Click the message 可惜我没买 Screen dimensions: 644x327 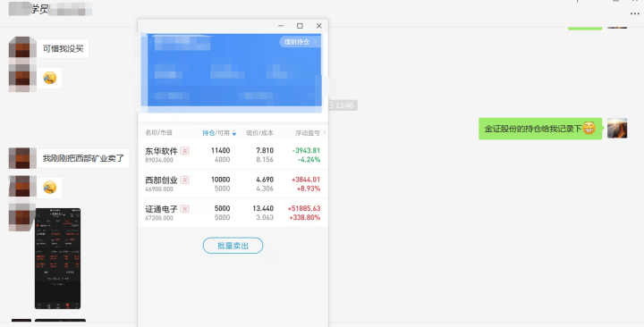[x=63, y=49]
